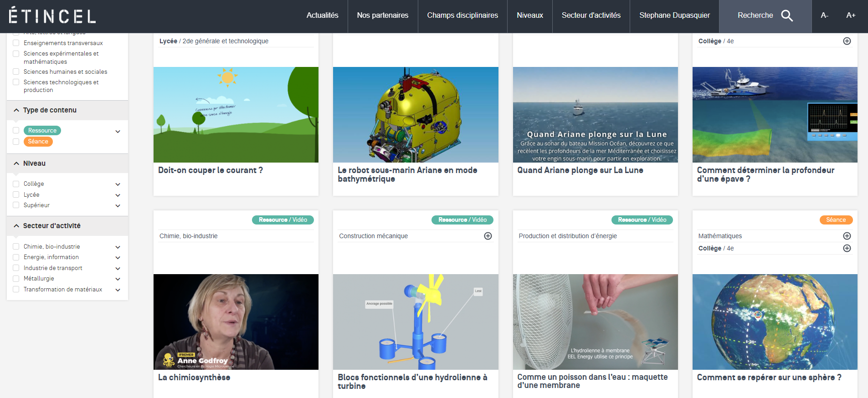Expand plus icon beside Collège / 4e on sphère card
This screenshot has width=868, height=398.
coord(847,248)
